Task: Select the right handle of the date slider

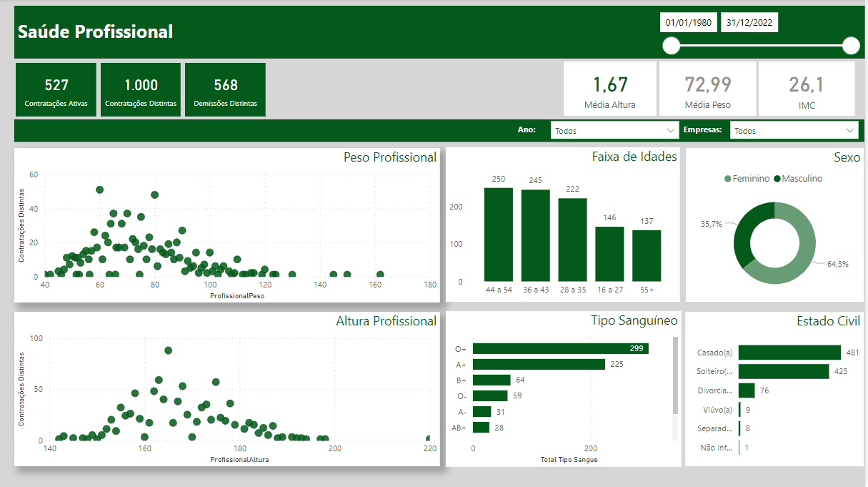Action: 851,46
